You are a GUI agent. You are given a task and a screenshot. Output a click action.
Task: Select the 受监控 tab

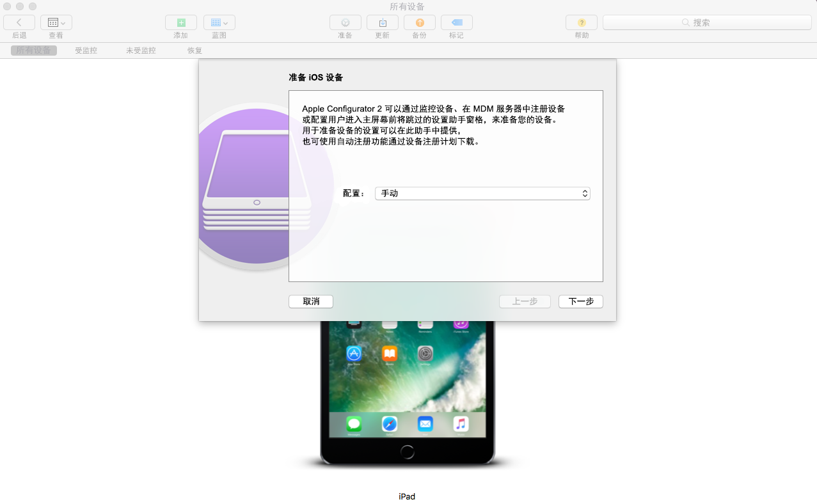[x=86, y=51]
